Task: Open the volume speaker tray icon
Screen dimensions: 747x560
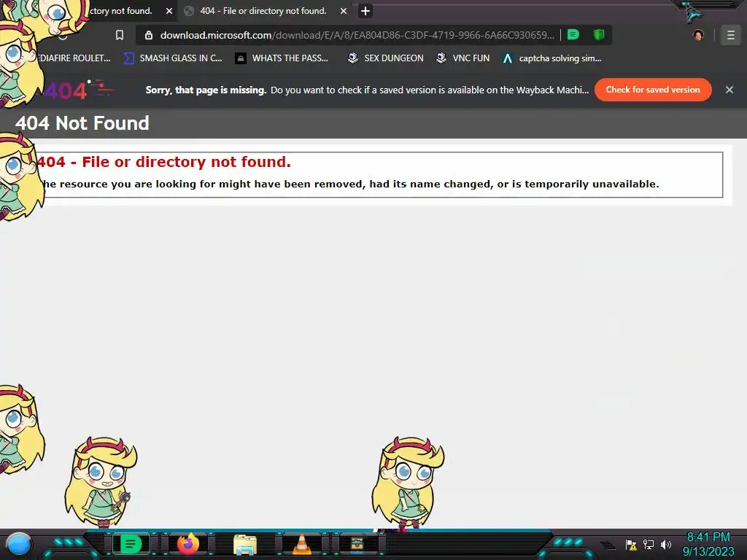Action: coord(665,544)
